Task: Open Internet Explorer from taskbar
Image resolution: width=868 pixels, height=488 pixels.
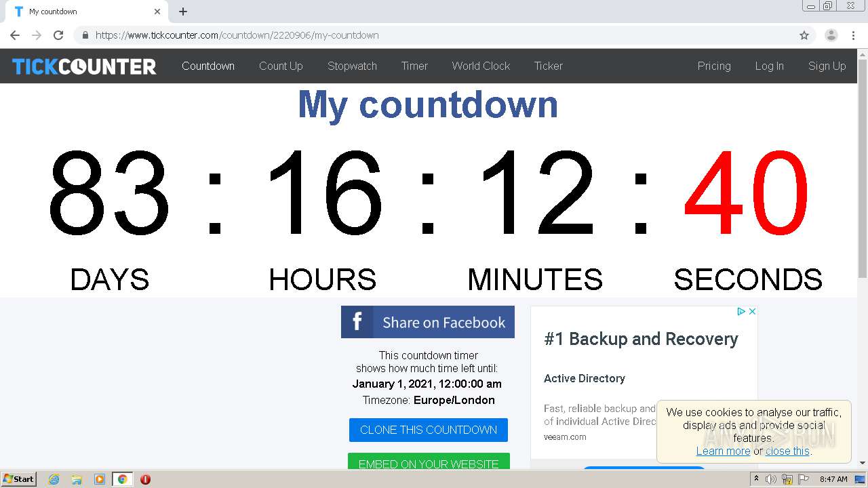Action: pos(54,479)
